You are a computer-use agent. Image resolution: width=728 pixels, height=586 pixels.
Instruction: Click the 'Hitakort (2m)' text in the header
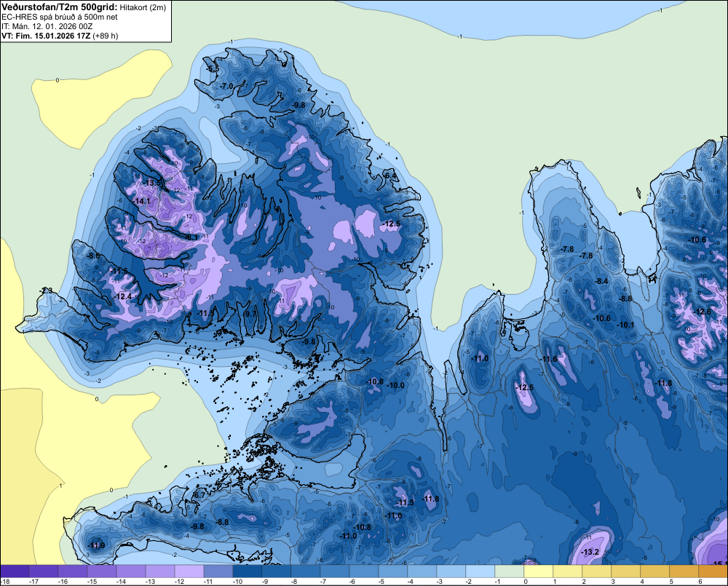143,7
